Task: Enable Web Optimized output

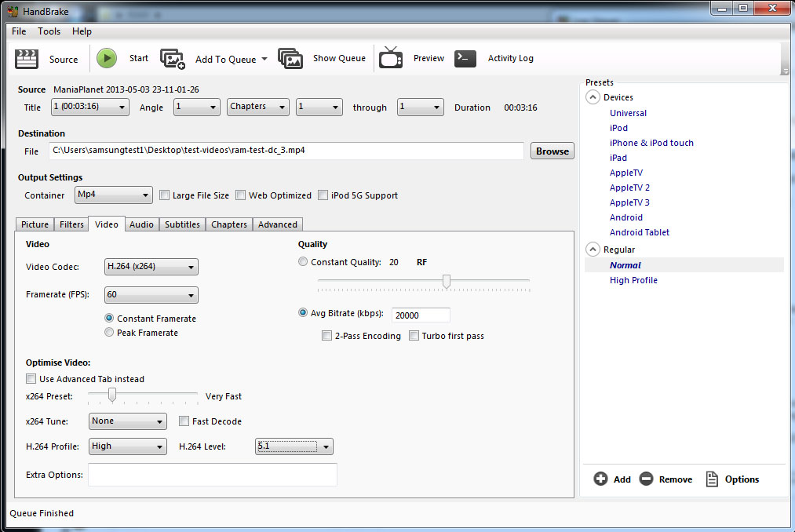Action: [240, 195]
